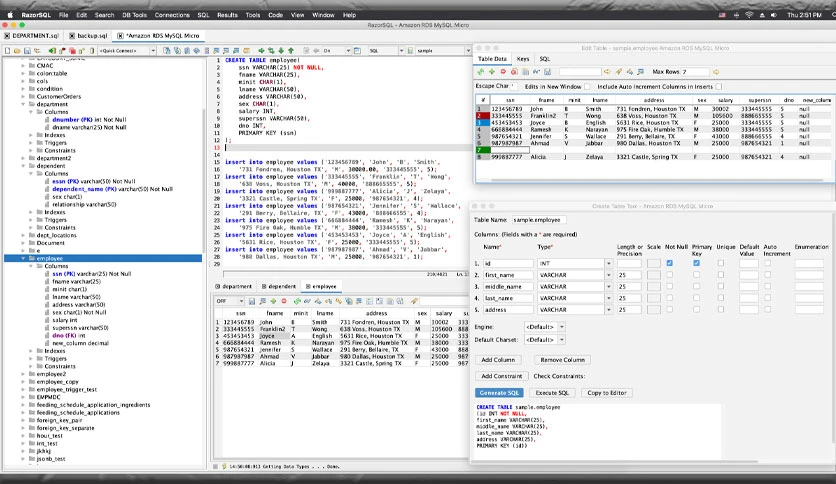Click the volume icon in the macOS menu bar
This screenshot has height=484, width=836.
(x=774, y=15)
